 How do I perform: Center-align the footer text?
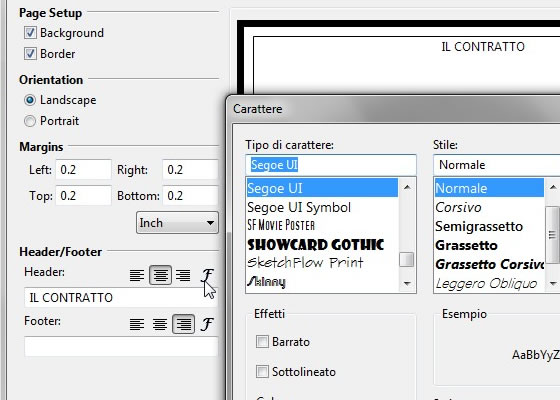tap(160, 324)
